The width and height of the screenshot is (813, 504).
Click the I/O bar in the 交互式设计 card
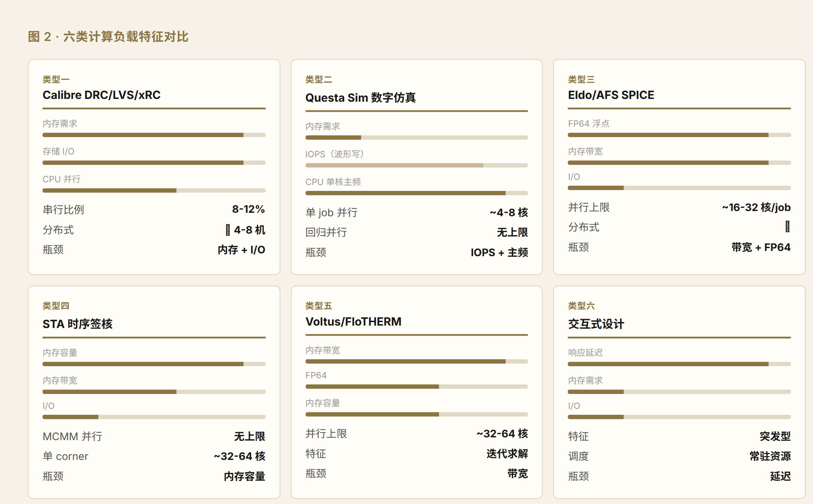[679, 417]
